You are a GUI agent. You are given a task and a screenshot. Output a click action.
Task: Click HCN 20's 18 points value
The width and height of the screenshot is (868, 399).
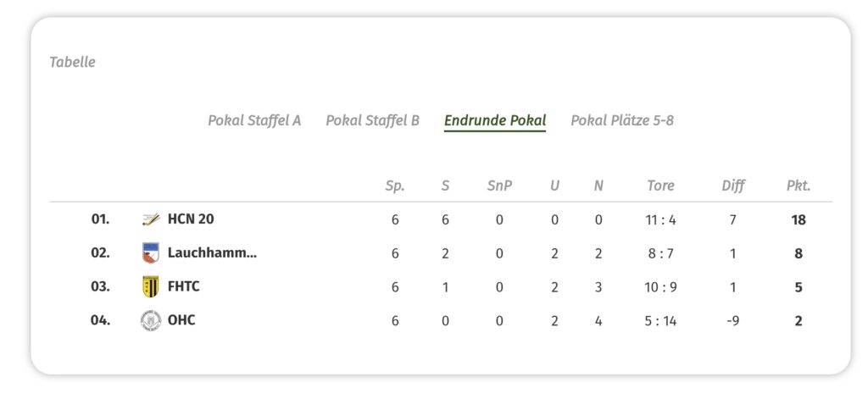point(798,219)
